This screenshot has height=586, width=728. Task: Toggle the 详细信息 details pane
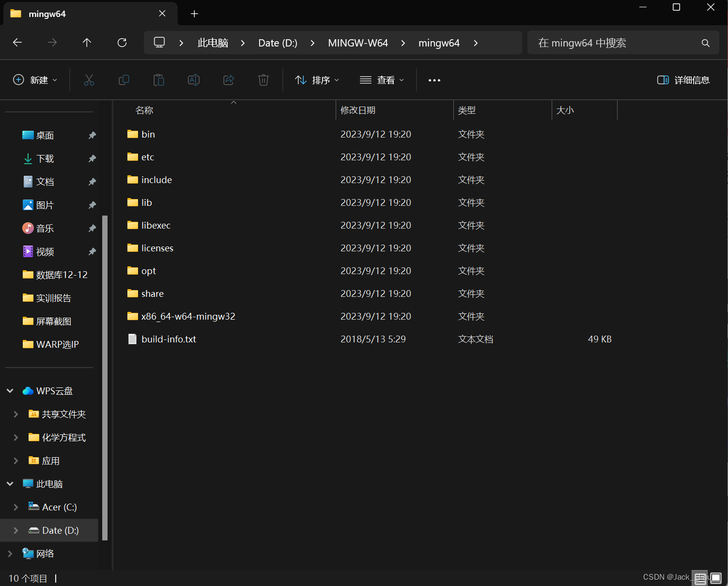coord(683,80)
